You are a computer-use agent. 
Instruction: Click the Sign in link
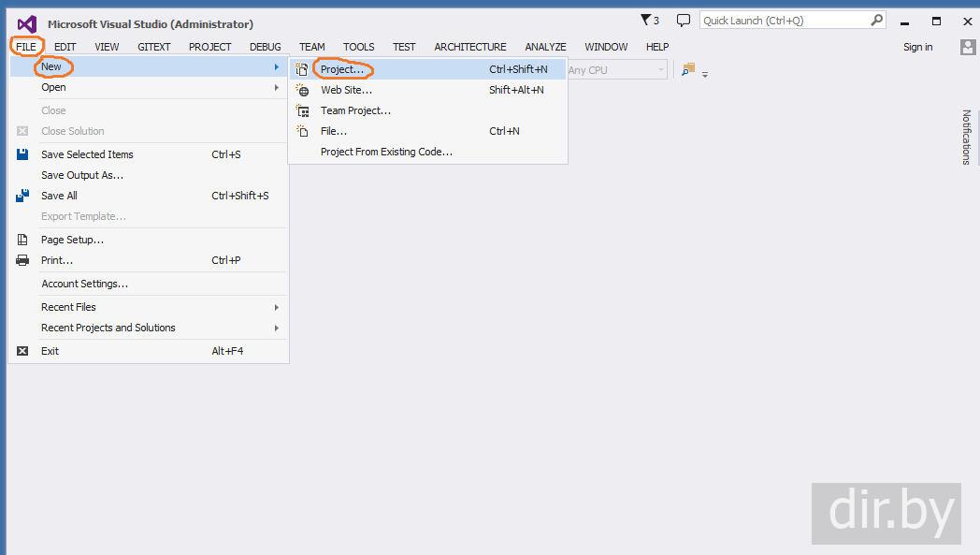click(x=917, y=47)
